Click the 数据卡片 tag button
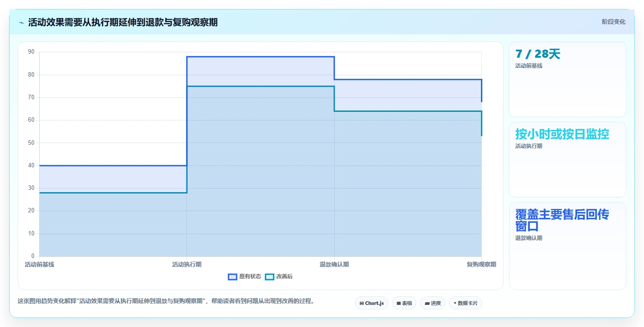644x327 pixels. pos(466,303)
